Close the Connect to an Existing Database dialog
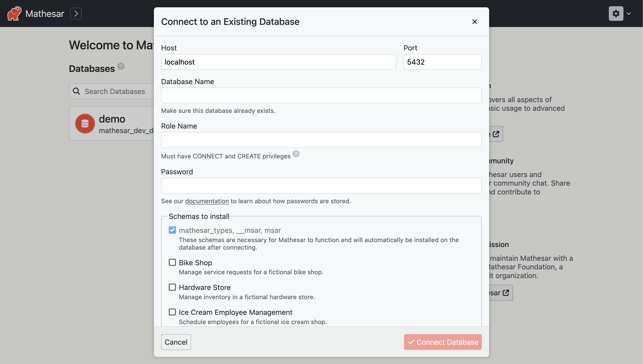643x364 pixels. [475, 22]
